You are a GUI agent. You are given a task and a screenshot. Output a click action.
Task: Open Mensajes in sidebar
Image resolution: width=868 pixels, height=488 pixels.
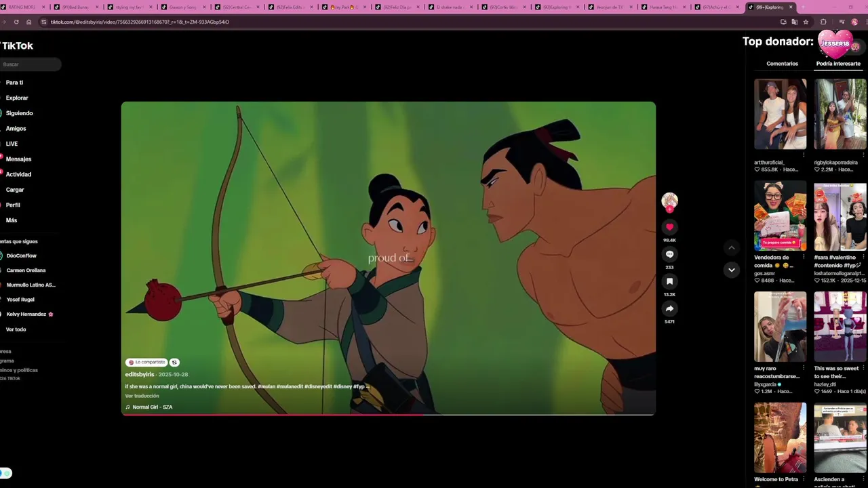(x=18, y=159)
